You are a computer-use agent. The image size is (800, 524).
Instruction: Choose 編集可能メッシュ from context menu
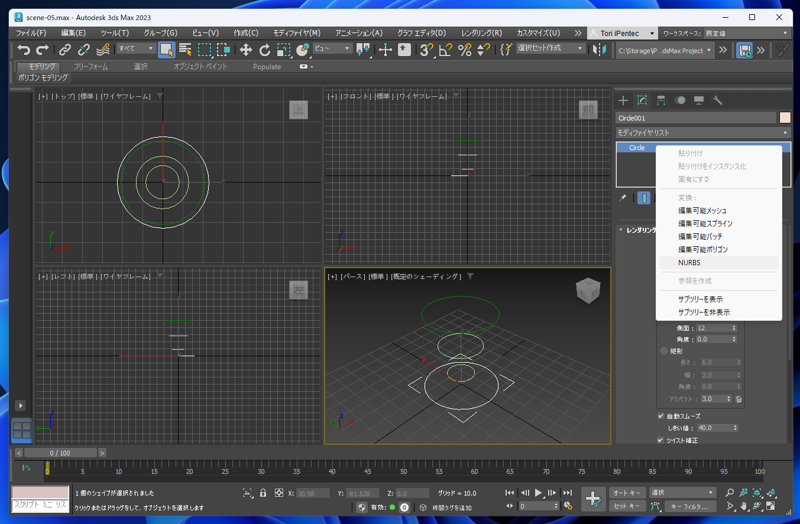(x=718, y=210)
